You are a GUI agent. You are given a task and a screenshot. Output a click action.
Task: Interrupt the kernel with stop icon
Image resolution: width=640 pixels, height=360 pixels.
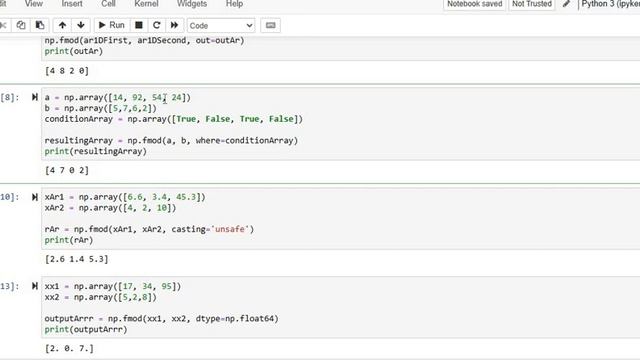tap(139, 25)
